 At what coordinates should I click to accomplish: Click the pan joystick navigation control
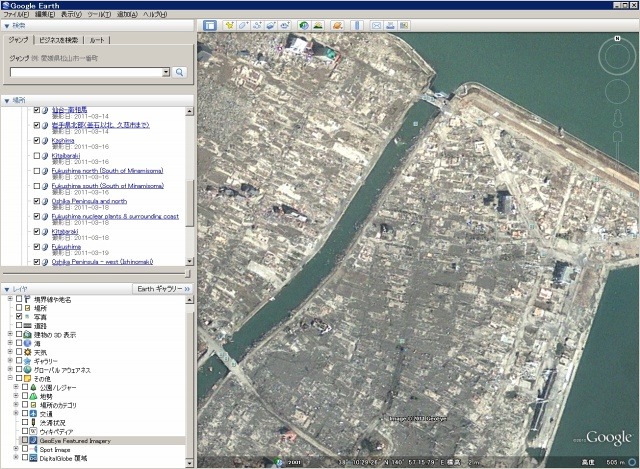pyautogui.click(x=617, y=91)
